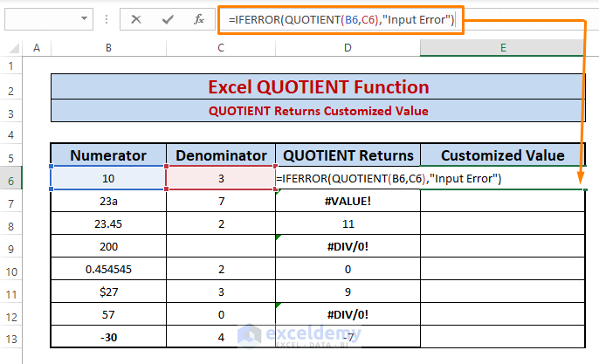Select column A header
This screenshot has height=364, width=599.
pos(37,48)
